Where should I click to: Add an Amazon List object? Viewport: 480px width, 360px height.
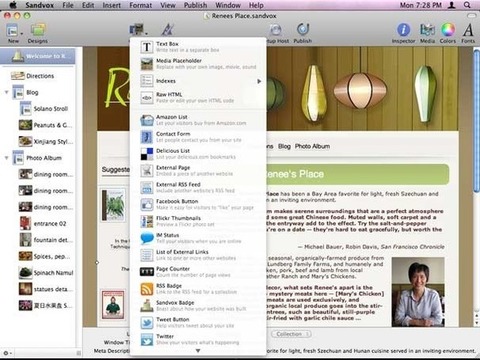(198, 120)
